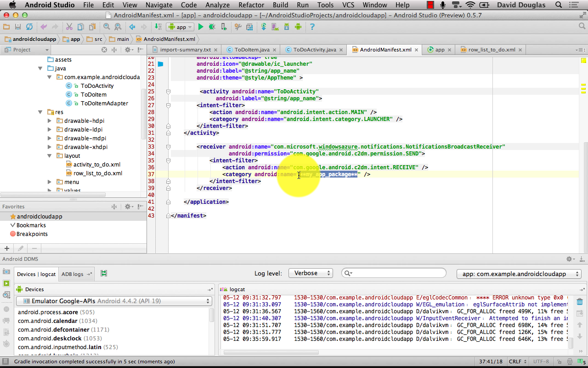Collapse the java folder
588x368 pixels.
point(41,69)
